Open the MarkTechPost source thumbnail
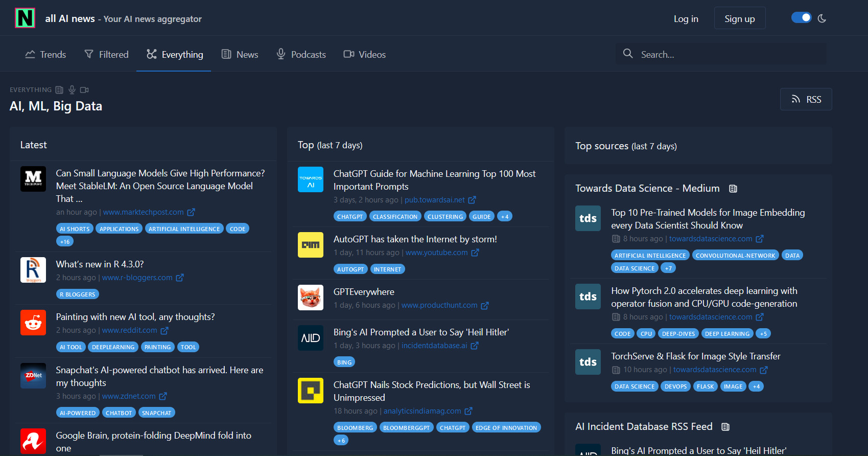Viewport: 868px width, 456px height. pyautogui.click(x=33, y=179)
